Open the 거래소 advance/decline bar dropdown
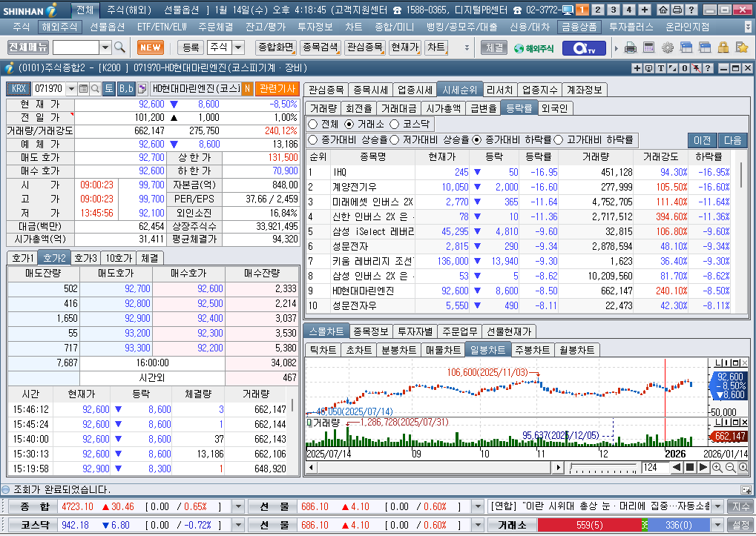This screenshot has height=536, width=756. click(x=718, y=525)
